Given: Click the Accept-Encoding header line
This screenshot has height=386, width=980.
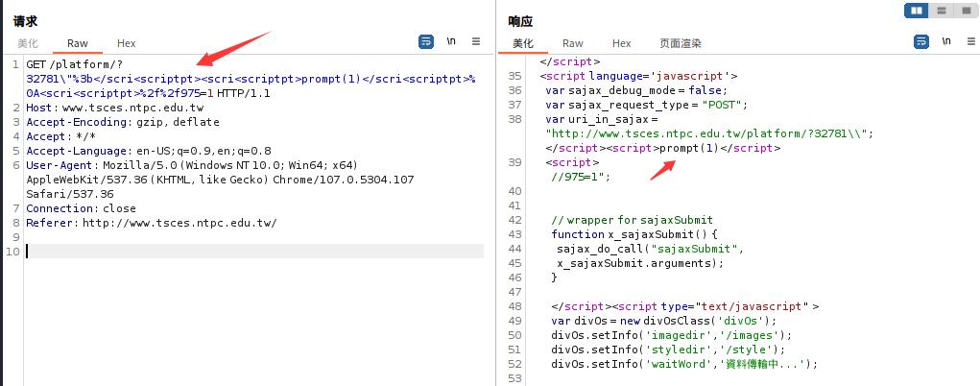Looking at the screenshot, I should (x=123, y=122).
